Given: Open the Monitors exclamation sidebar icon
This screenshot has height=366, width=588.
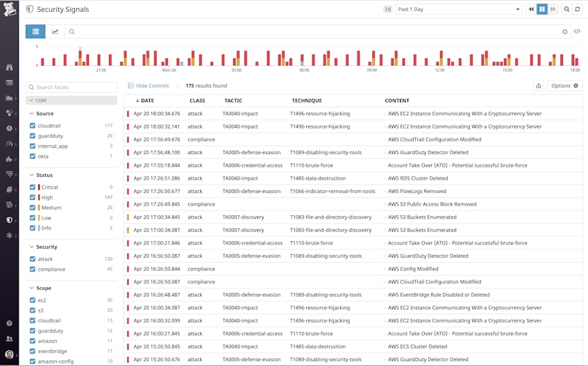Looking at the screenshot, I should pyautogui.click(x=10, y=128).
